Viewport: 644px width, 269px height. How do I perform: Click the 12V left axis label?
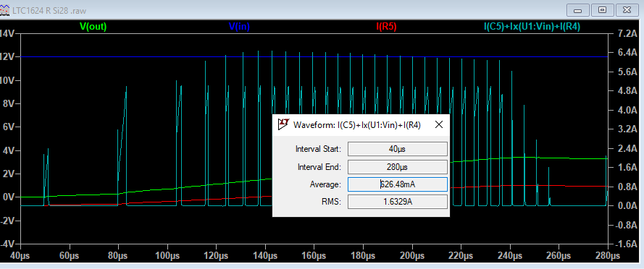coord(7,56)
